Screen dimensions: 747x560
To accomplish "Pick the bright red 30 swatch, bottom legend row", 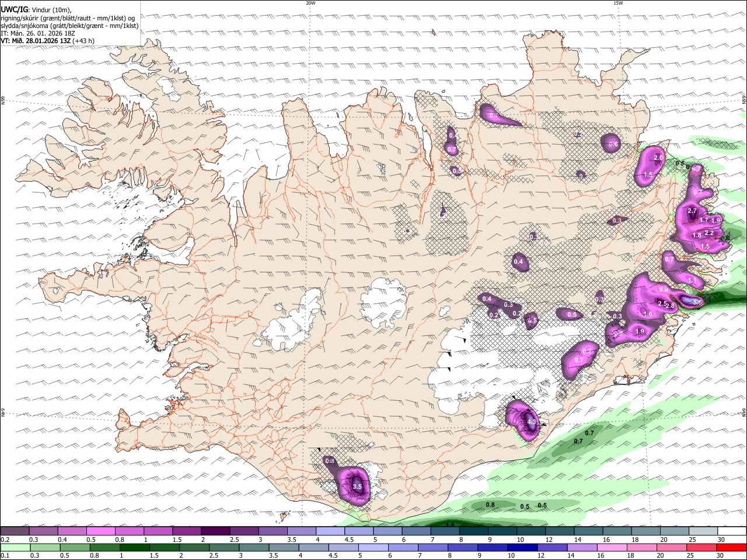I will point(732,547).
